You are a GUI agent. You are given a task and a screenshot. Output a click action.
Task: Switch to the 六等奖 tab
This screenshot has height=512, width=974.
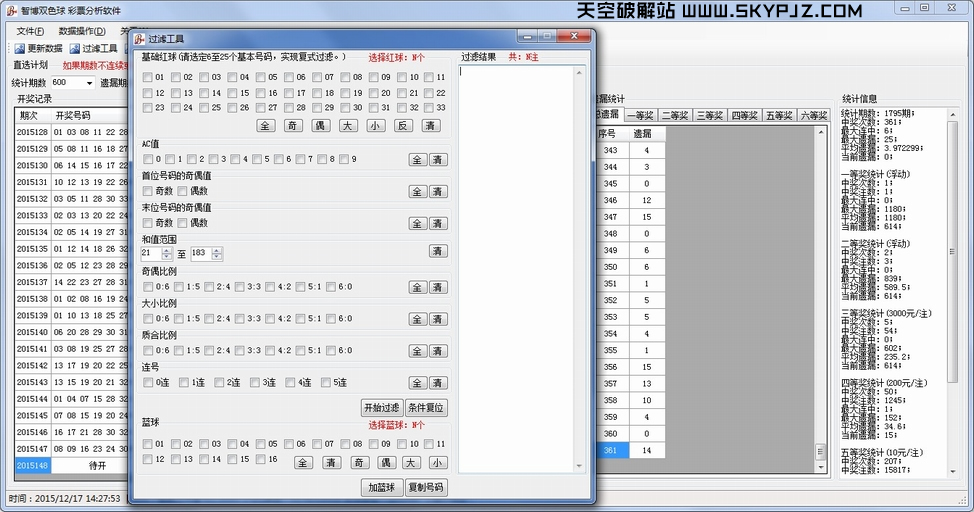813,116
